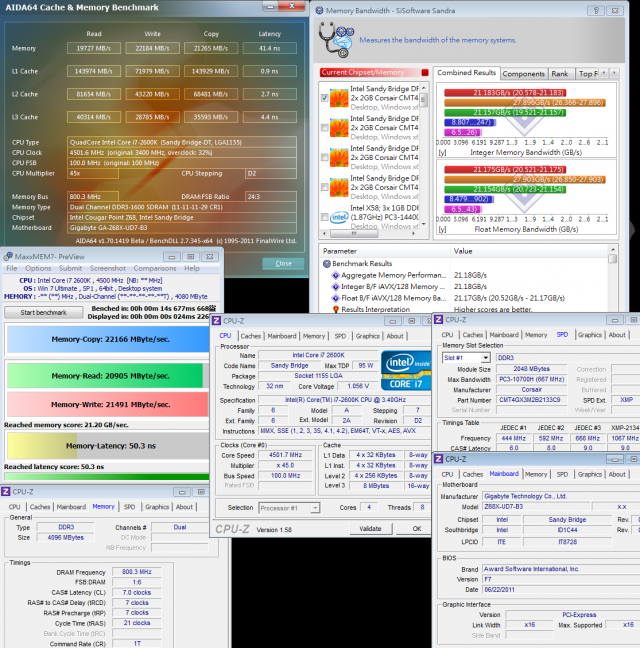Click the Benchmark Results globe icon
The width and height of the screenshot is (640, 649).
click(327, 264)
